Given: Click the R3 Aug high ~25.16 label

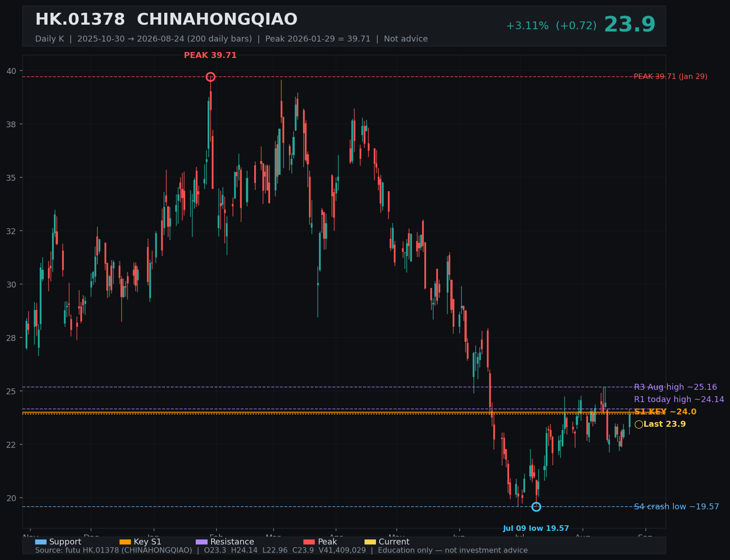Looking at the screenshot, I should point(675,387).
